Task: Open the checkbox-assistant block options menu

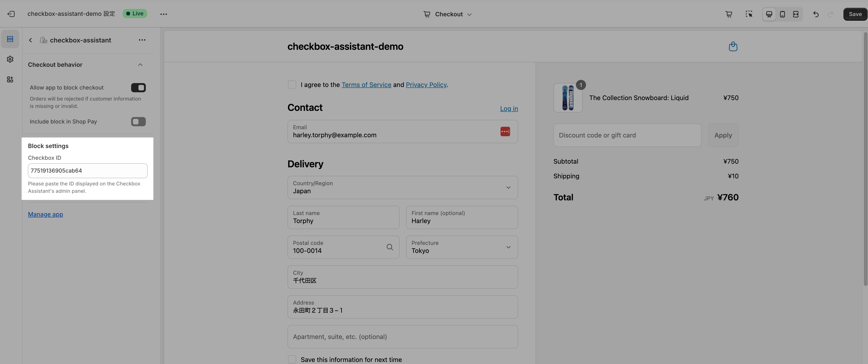Action: 142,40
